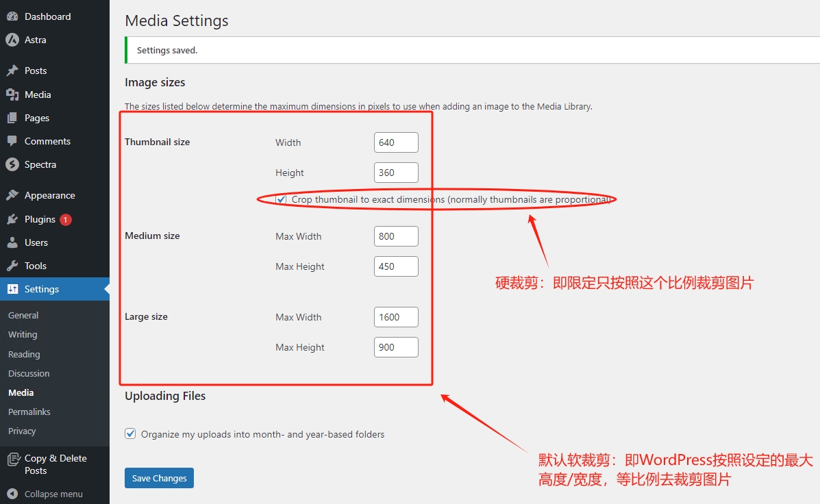The width and height of the screenshot is (820, 504).
Task: Click the Pages document icon
Action: point(12,118)
